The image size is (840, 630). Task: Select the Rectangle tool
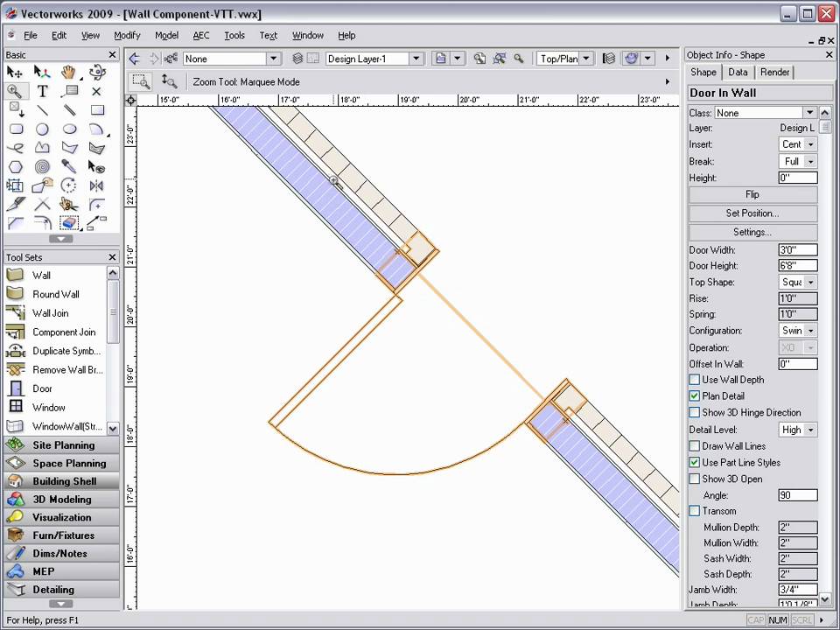point(96,110)
